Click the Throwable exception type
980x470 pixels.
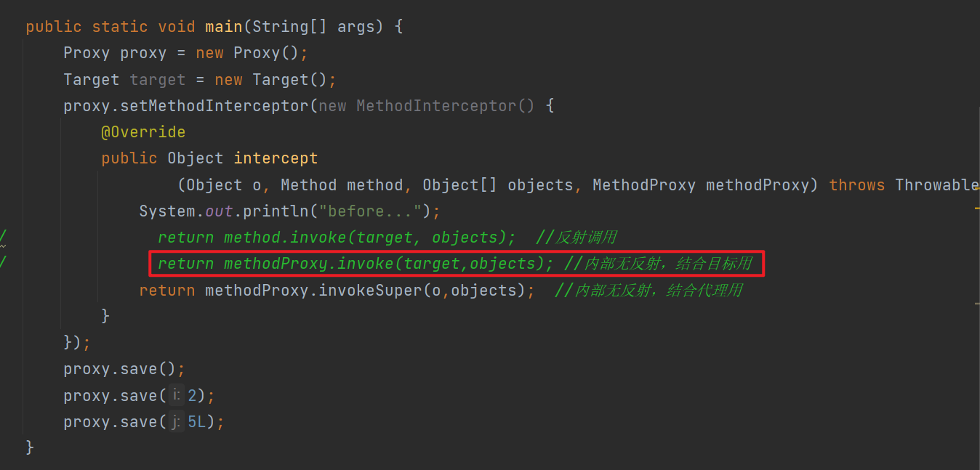(x=937, y=185)
